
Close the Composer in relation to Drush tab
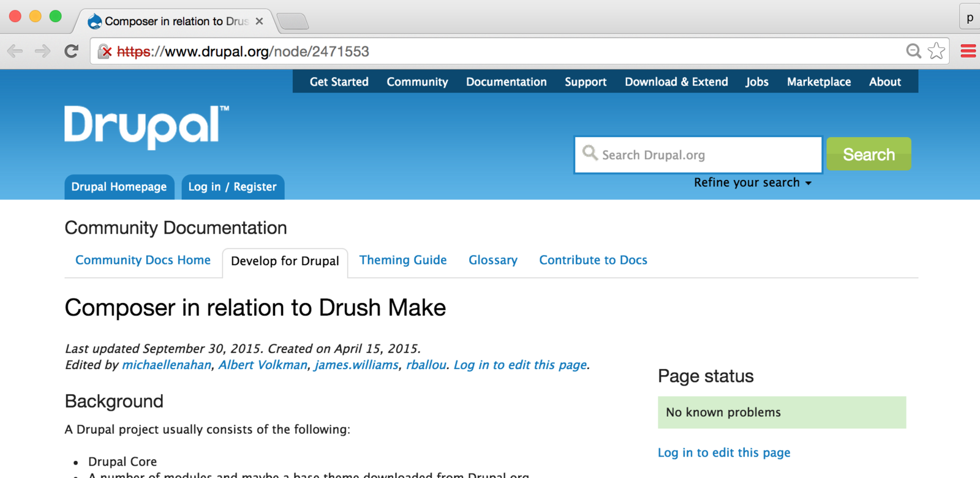259,21
